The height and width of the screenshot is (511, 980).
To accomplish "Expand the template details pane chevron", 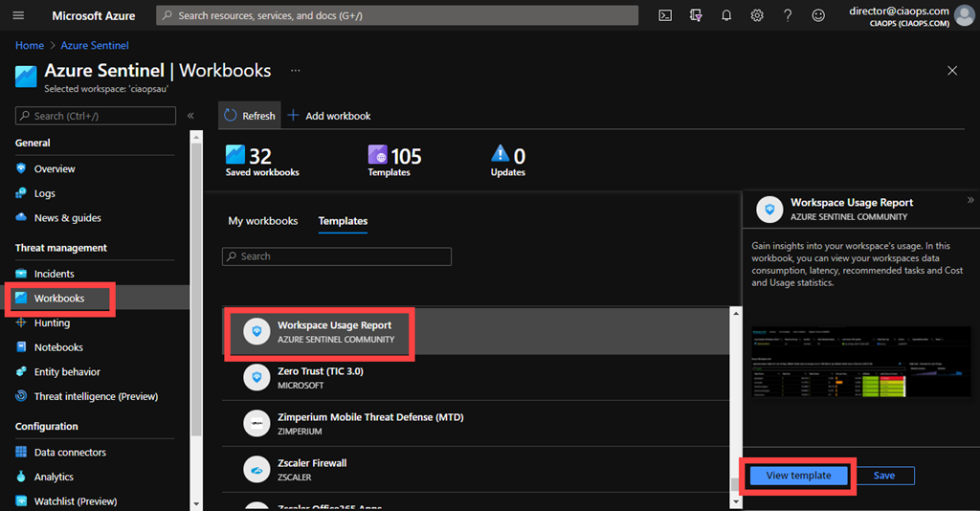I will point(970,200).
